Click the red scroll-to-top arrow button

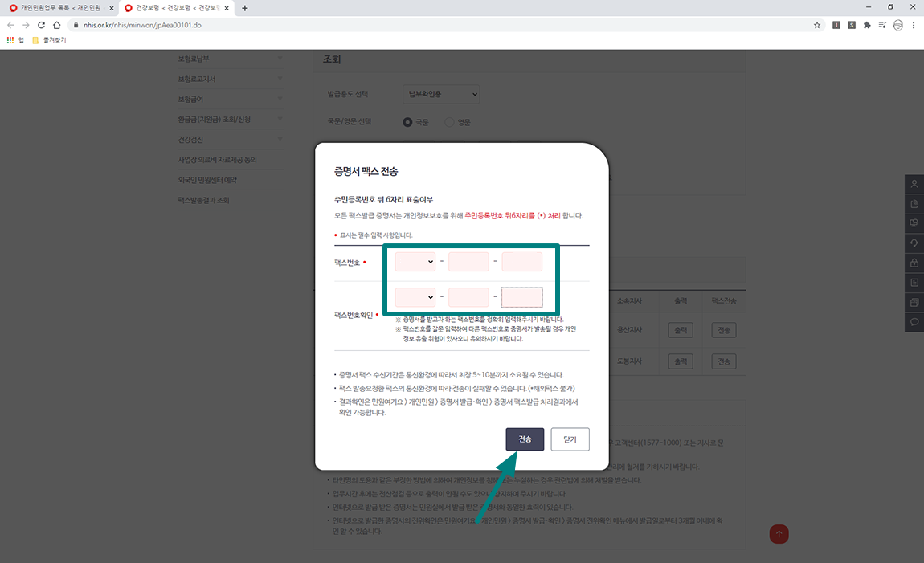tap(779, 534)
